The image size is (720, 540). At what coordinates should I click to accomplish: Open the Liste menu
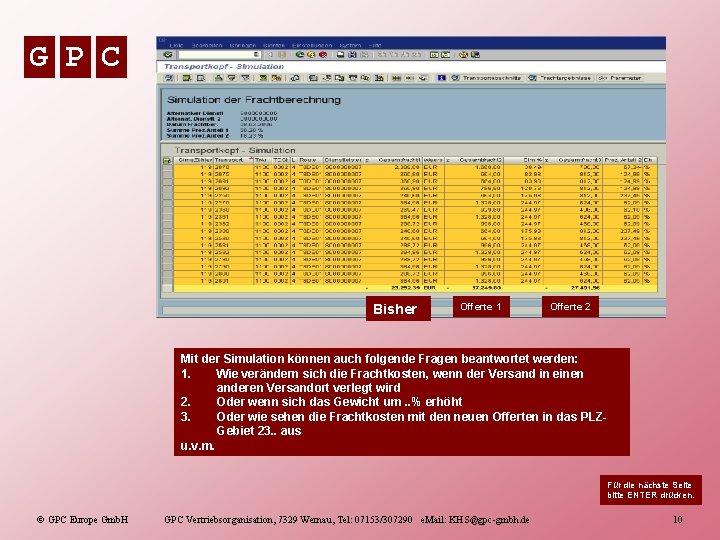(x=176, y=45)
